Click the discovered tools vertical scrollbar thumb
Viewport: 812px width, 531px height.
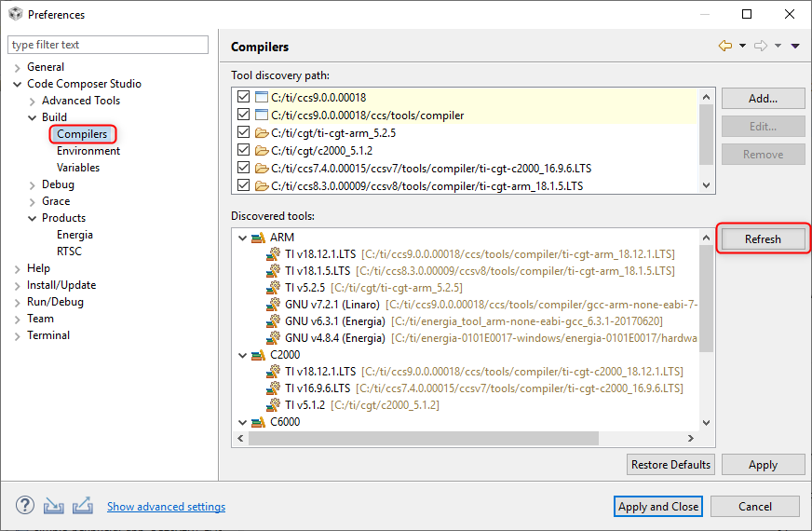click(x=707, y=298)
